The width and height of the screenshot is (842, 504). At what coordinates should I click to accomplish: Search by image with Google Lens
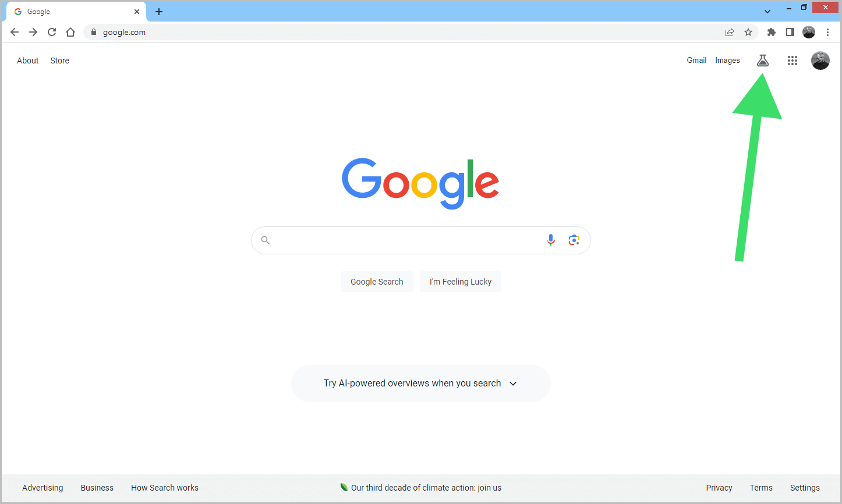pos(574,239)
